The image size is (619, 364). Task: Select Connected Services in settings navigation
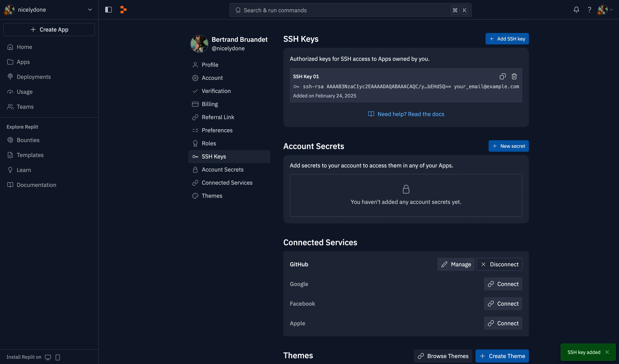pyautogui.click(x=229, y=183)
